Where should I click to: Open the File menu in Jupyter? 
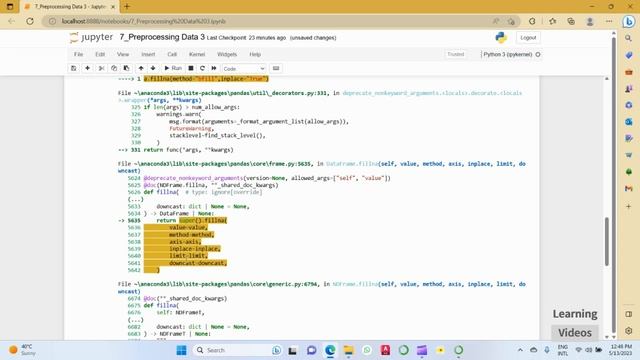coord(78,54)
